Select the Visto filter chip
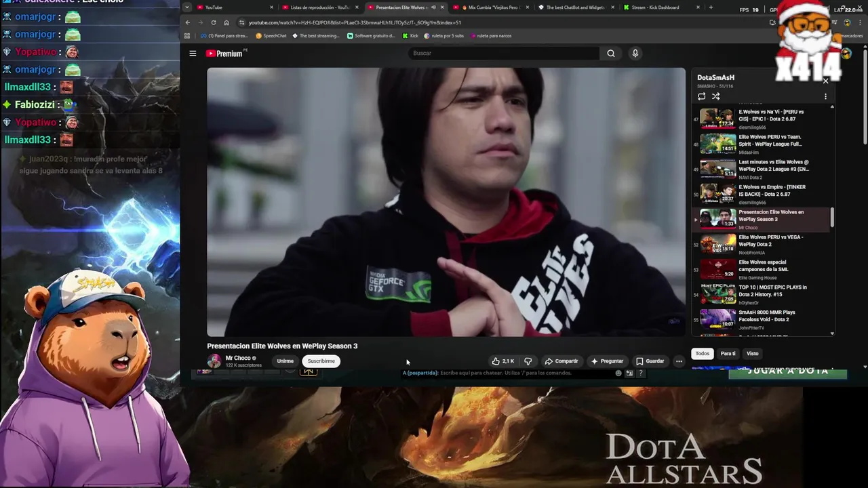The height and width of the screenshot is (488, 868). pyautogui.click(x=753, y=354)
